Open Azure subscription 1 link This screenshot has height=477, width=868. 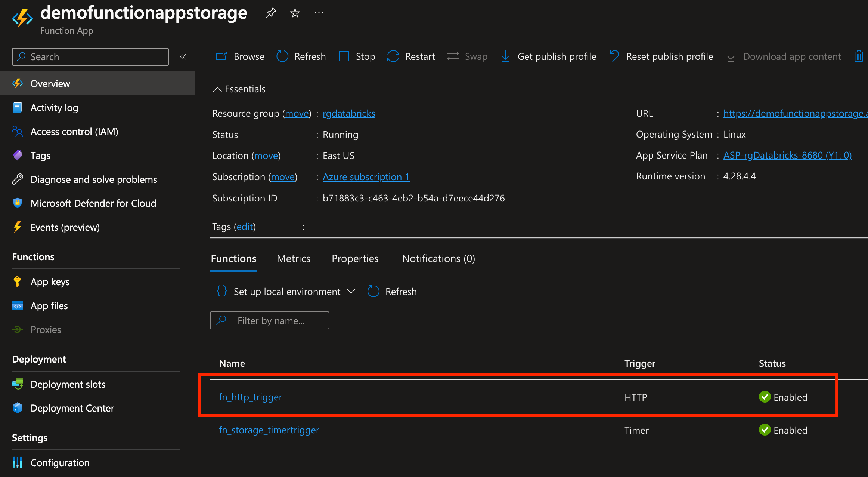[366, 177]
